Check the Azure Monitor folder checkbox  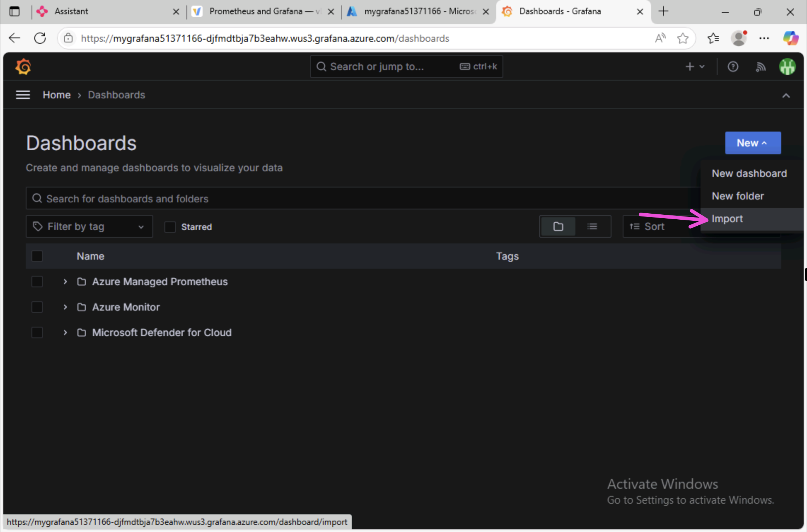tap(37, 307)
